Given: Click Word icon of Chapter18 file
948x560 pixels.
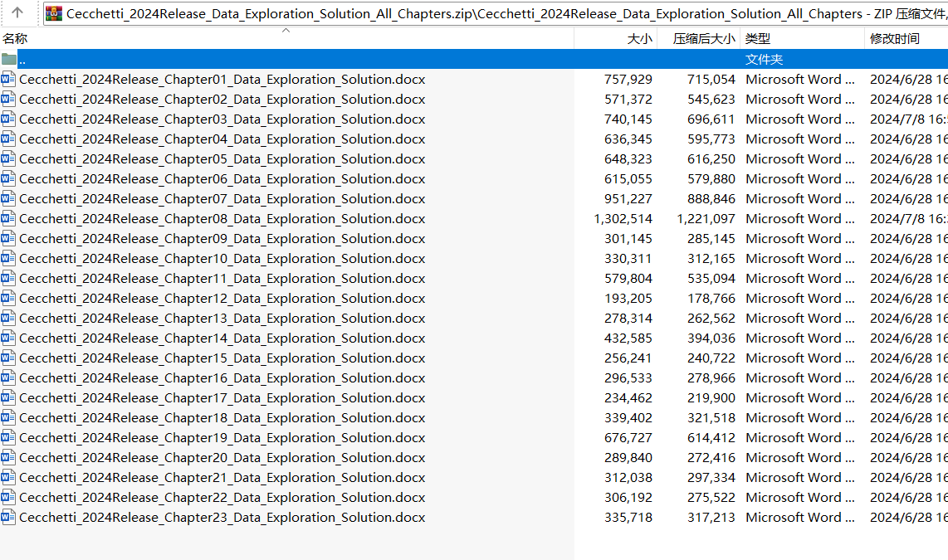Looking at the screenshot, I should click(x=8, y=418).
